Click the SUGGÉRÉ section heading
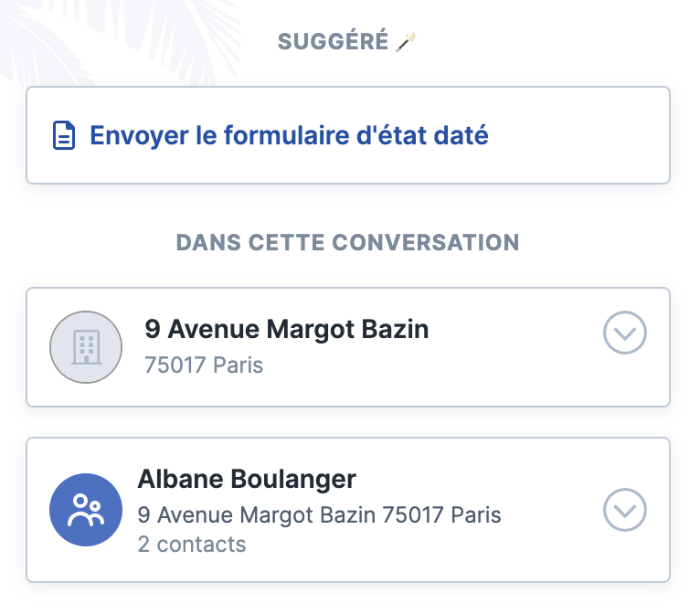The width and height of the screenshot is (700, 614). click(x=333, y=42)
